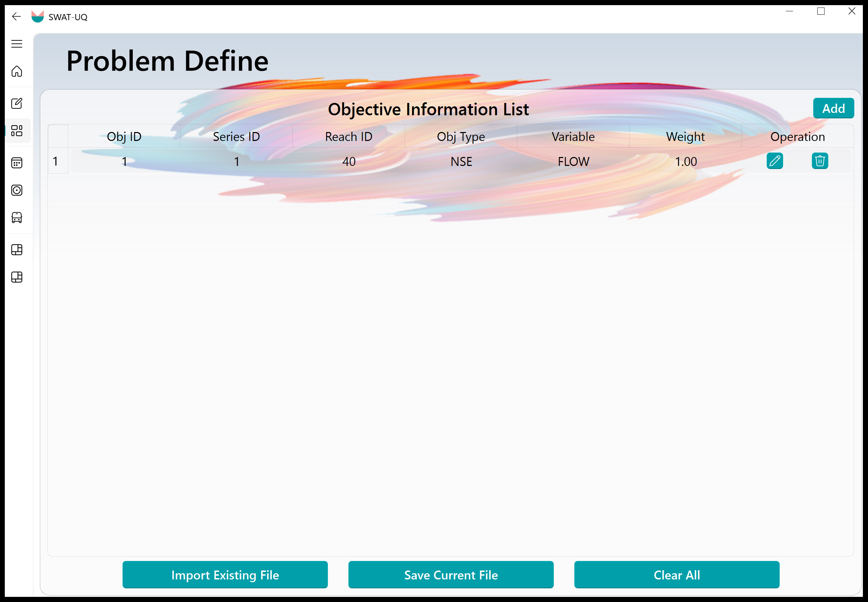This screenshot has width=868, height=602.
Task: Open the calendar grid sidebar icon
Action: pyautogui.click(x=17, y=163)
